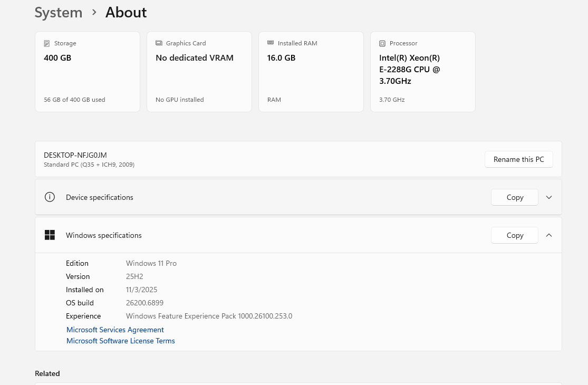Click the Intel Xeon processor name

(x=410, y=70)
